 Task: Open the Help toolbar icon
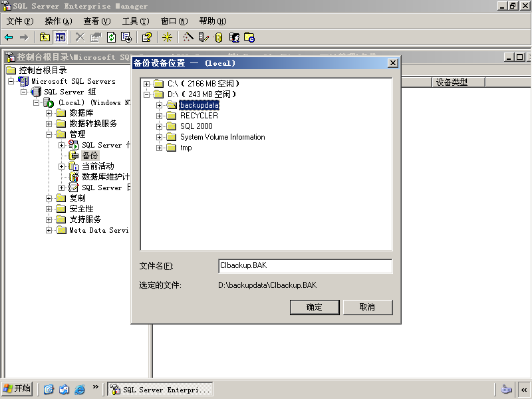[x=147, y=37]
